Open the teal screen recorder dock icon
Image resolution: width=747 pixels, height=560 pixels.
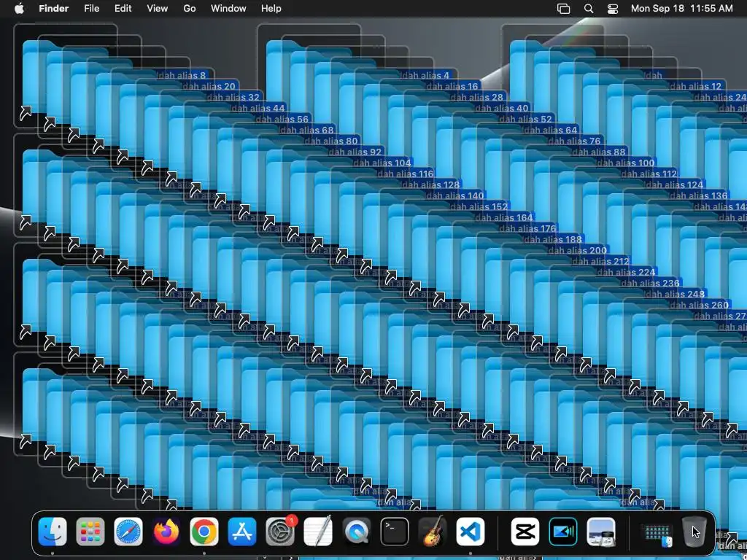coord(563,532)
